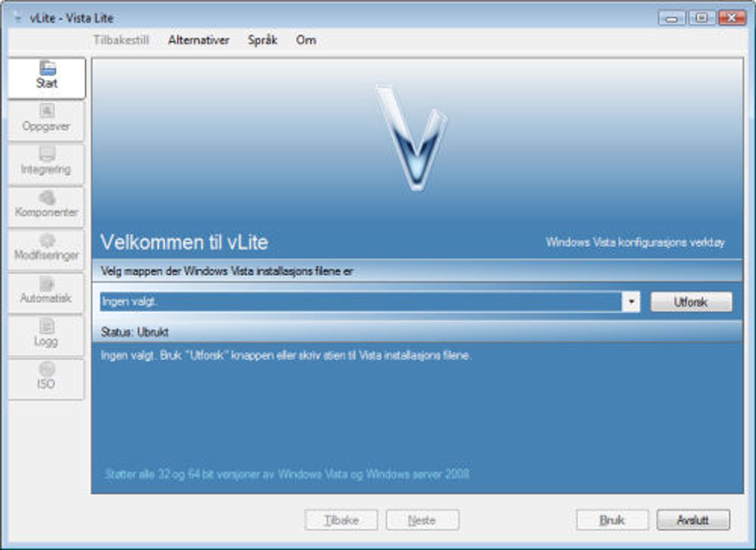Click the Neste button

422,520
